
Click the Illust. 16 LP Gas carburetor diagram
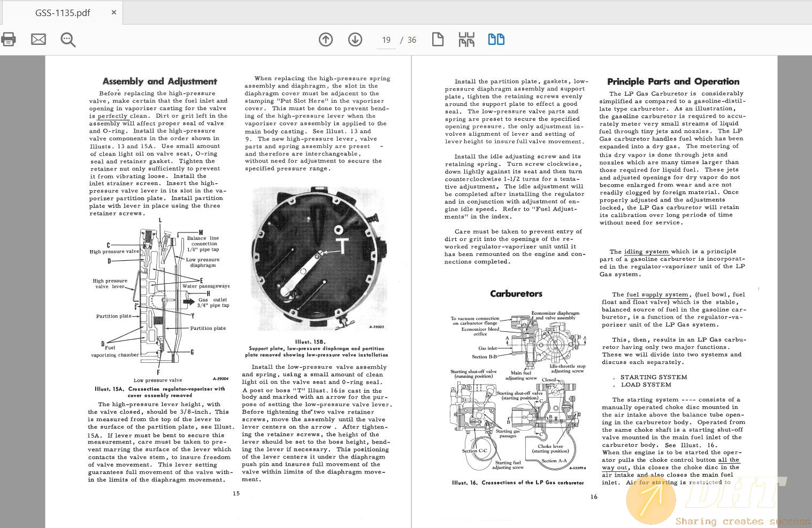click(518, 393)
